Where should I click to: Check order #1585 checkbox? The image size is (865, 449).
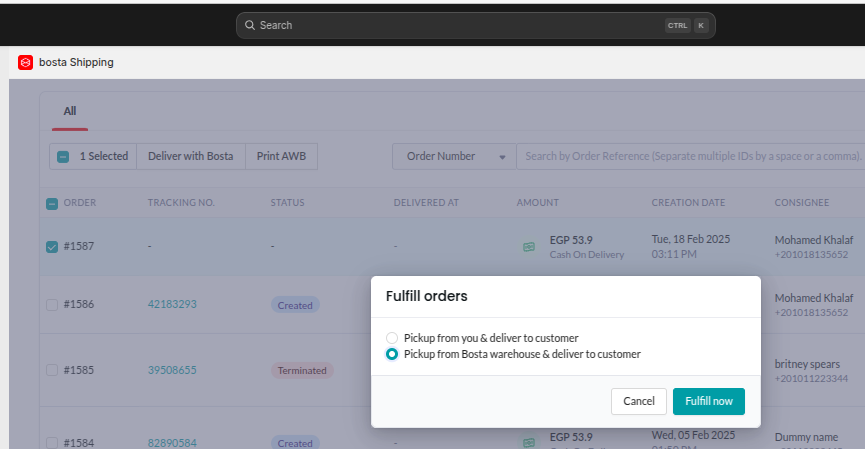point(52,370)
